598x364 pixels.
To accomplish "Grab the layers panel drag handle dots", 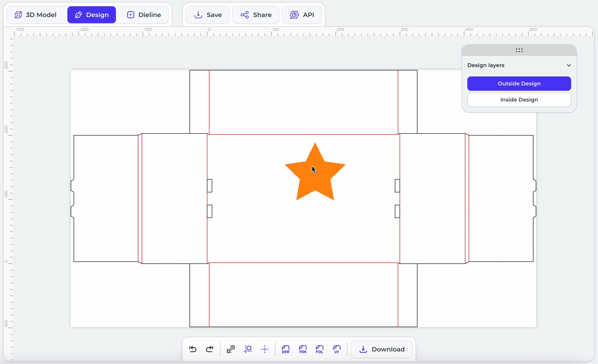I will click(519, 50).
